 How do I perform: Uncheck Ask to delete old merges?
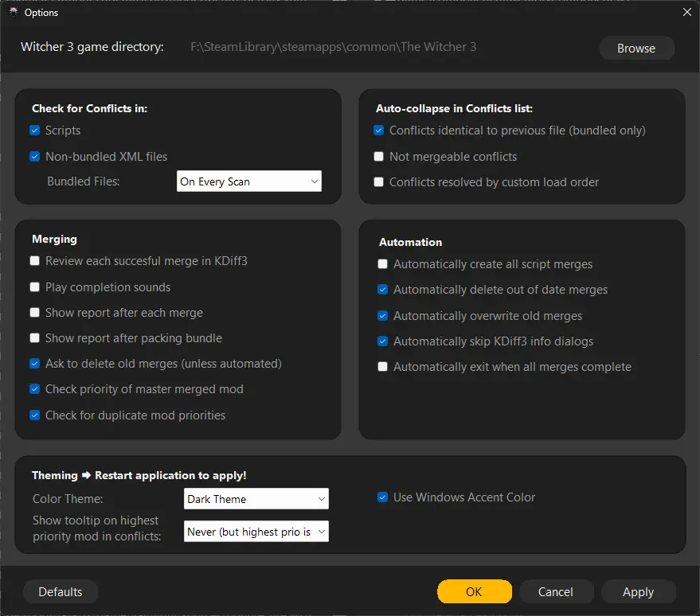34,364
